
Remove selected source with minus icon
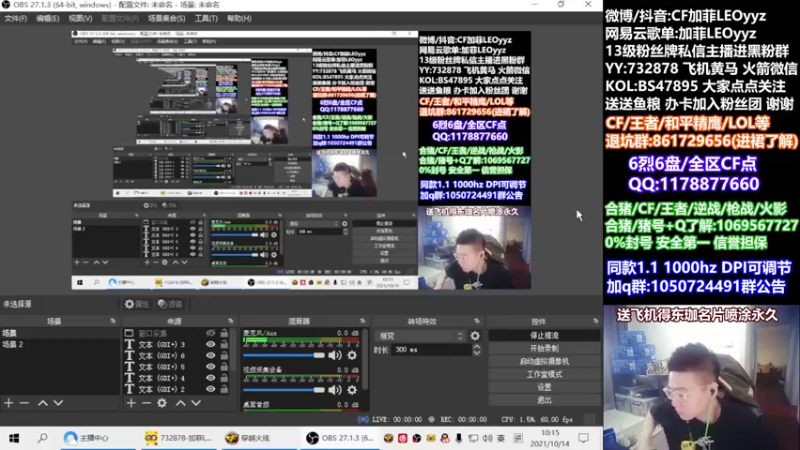(146, 403)
